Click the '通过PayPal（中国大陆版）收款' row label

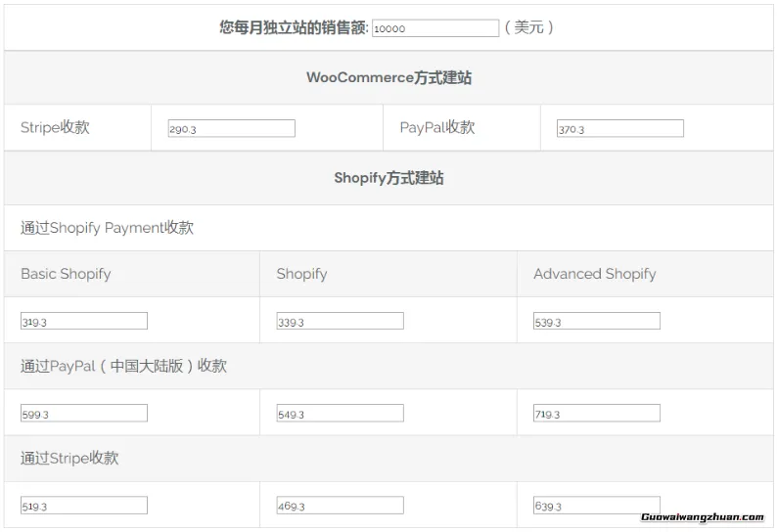[x=123, y=366]
